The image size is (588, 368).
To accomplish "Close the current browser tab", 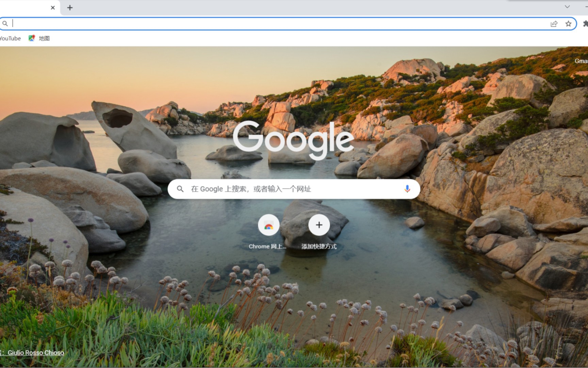I will point(53,7).
